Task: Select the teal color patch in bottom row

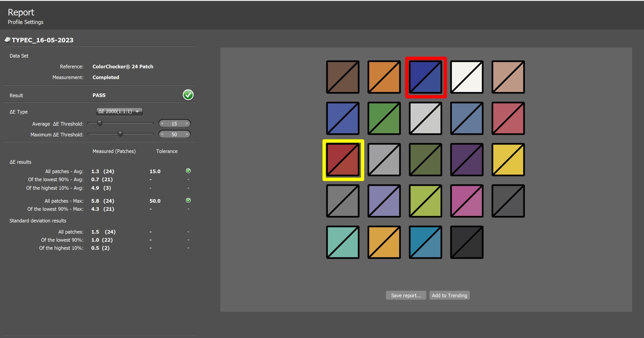Action: tap(343, 242)
